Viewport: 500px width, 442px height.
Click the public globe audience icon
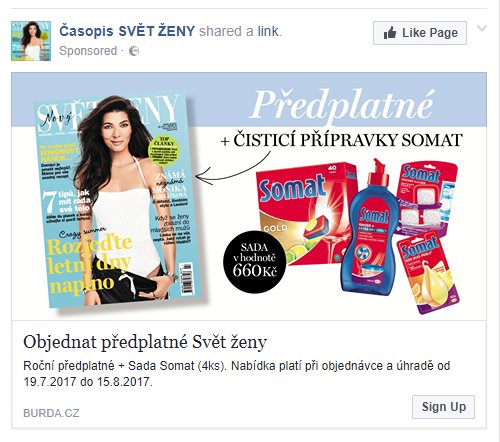(x=134, y=51)
